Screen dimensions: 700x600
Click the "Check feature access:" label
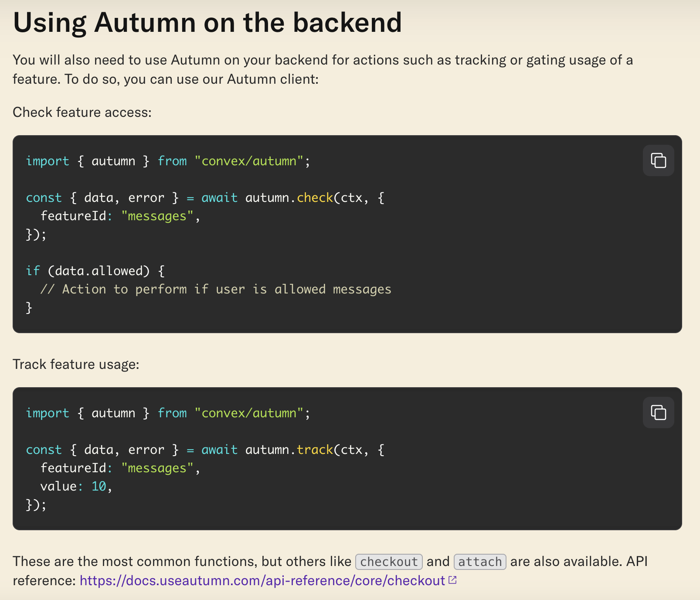coord(82,112)
